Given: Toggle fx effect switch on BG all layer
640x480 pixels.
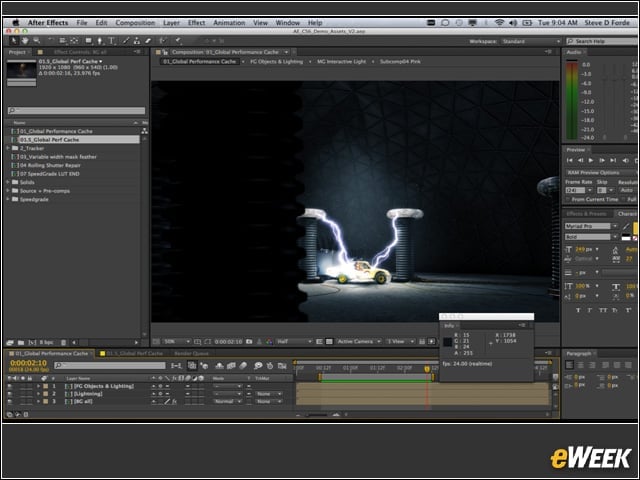Looking at the screenshot, I should pyautogui.click(x=174, y=402).
